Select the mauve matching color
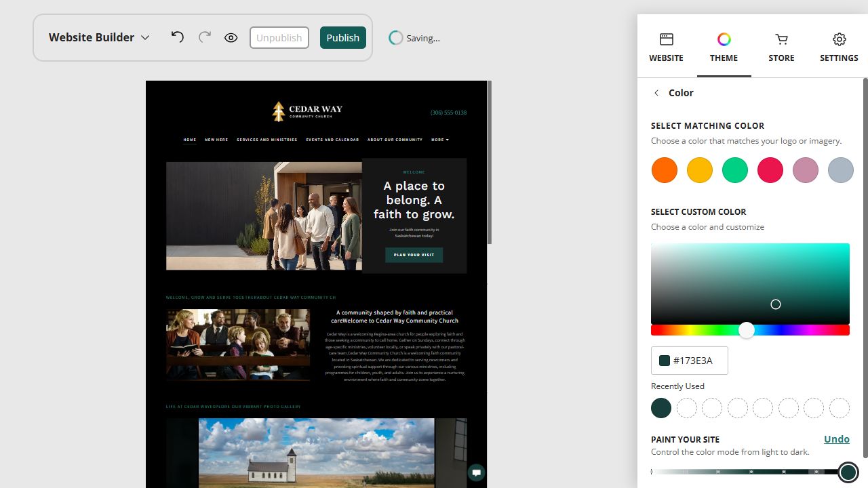 (x=806, y=170)
